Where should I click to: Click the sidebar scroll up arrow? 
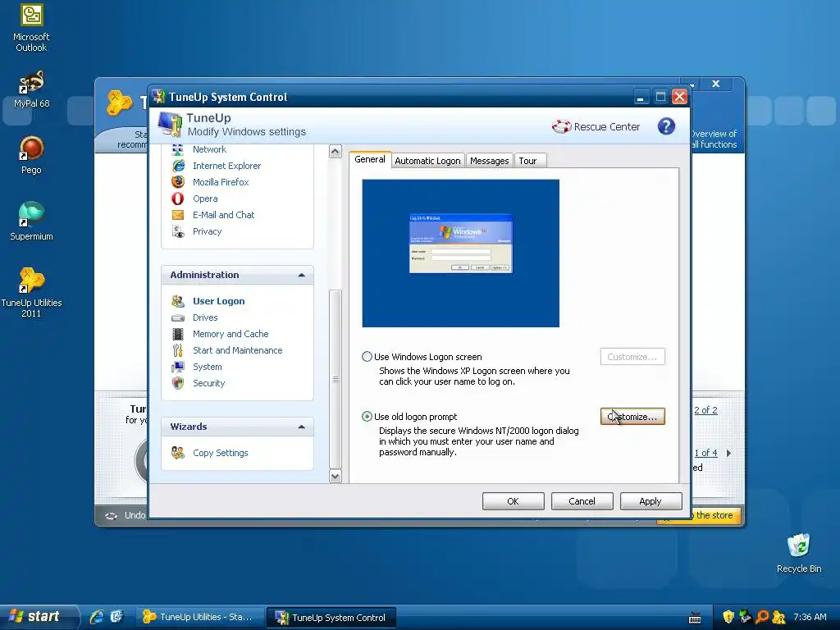click(x=336, y=152)
